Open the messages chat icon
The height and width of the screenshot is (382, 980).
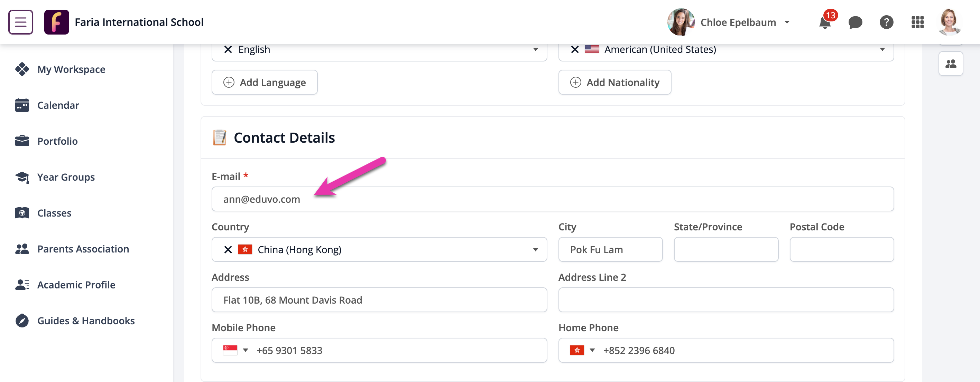[855, 22]
